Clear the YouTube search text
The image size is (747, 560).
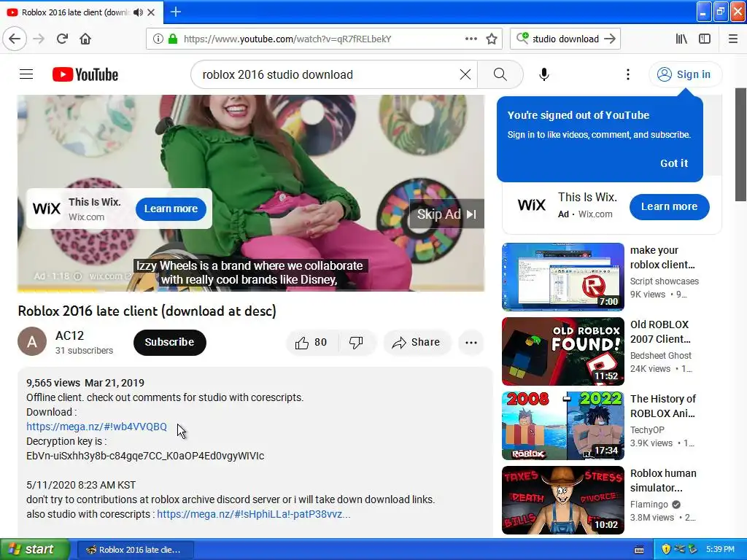[465, 74]
